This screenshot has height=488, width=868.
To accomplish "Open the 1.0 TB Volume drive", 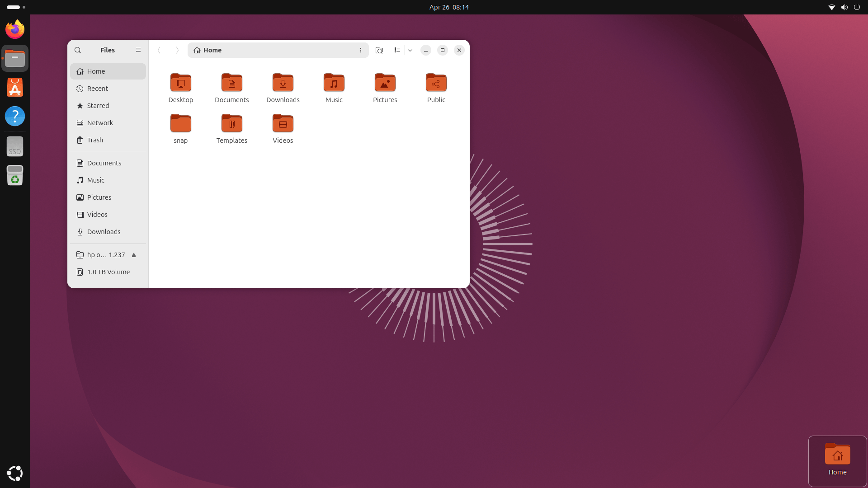I will point(108,272).
